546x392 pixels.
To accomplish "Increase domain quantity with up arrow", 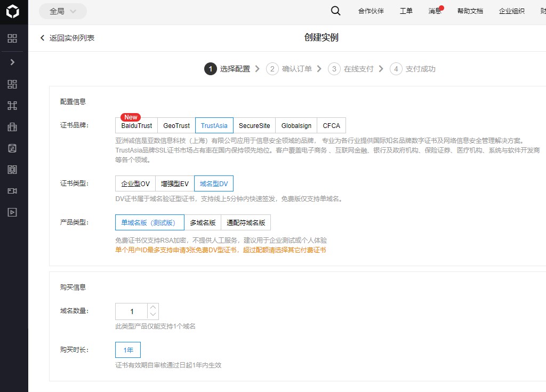I will tap(153, 307).
